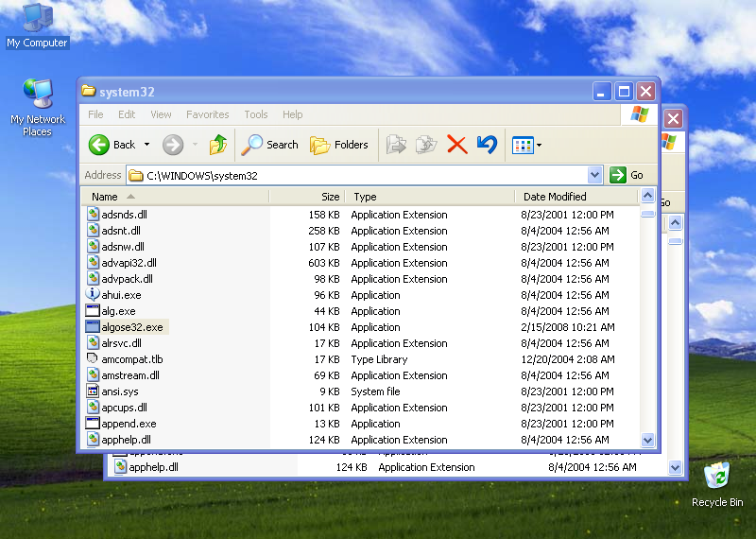
Task: Click the system32 folder icon in the title bar
Action: (88, 91)
